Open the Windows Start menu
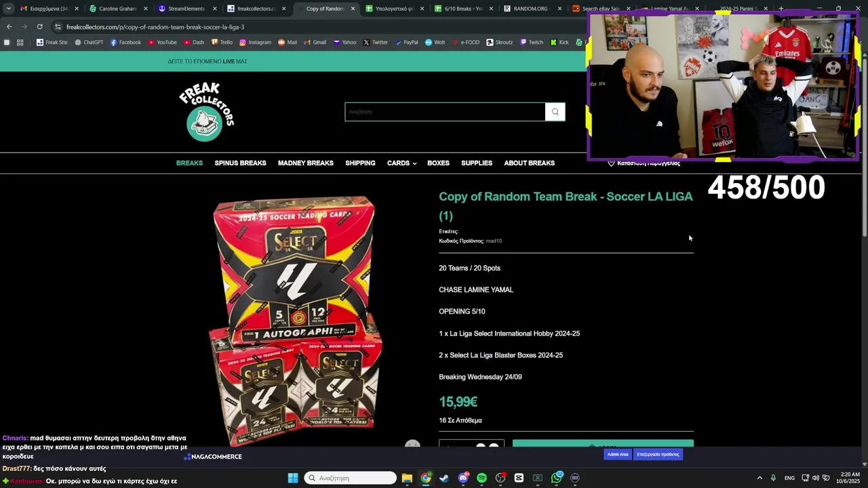 293,478
